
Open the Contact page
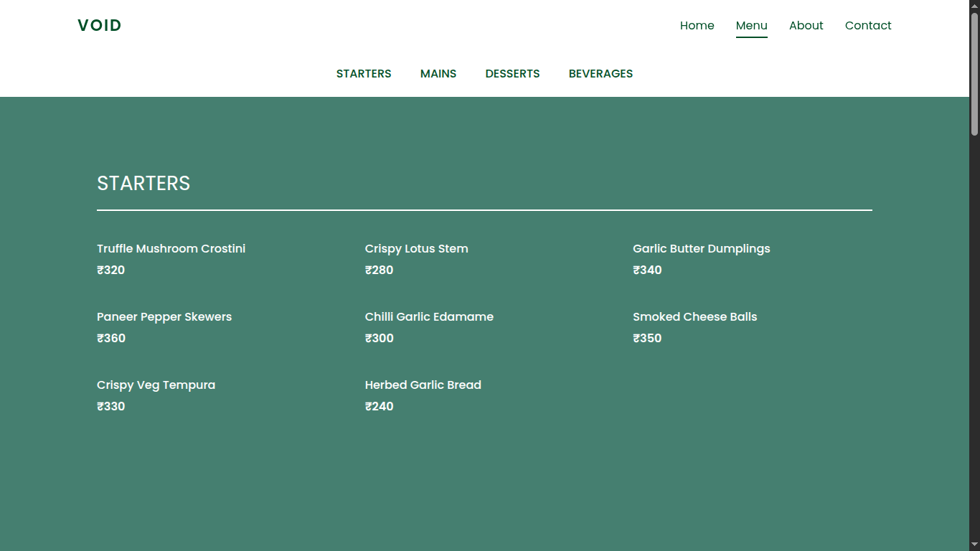[x=867, y=26]
